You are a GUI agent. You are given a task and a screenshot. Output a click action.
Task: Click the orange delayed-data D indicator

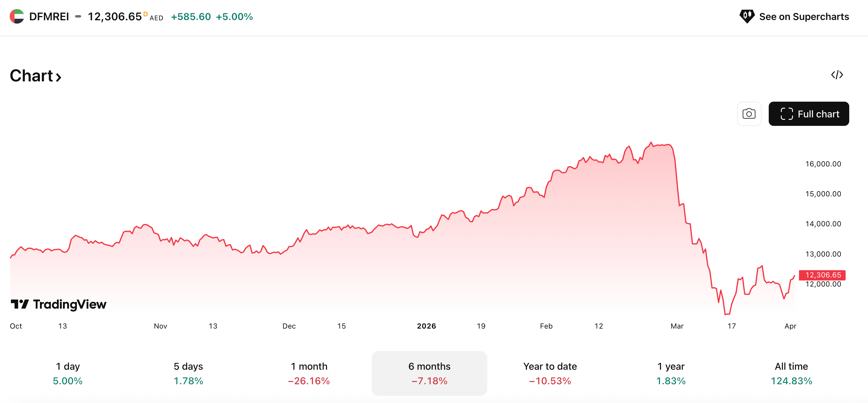145,14
